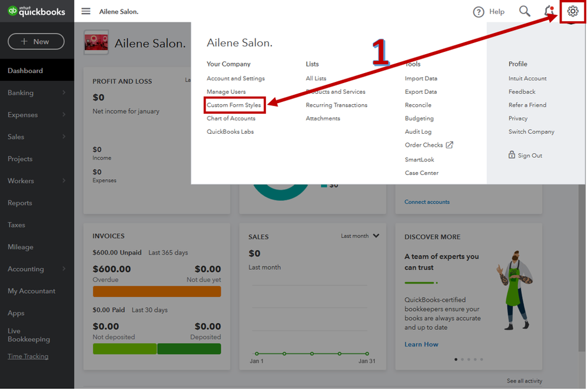Open Privacy under Profile

pyautogui.click(x=519, y=118)
